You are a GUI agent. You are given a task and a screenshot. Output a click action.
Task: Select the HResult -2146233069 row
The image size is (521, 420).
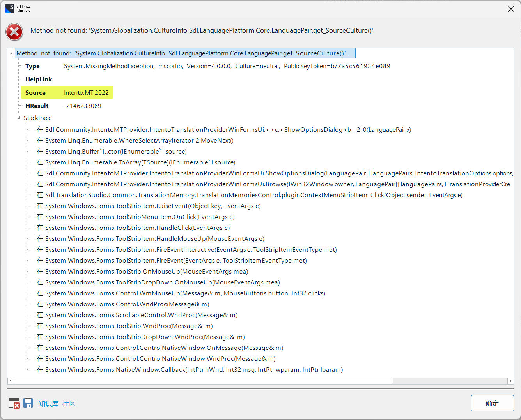tap(63, 106)
